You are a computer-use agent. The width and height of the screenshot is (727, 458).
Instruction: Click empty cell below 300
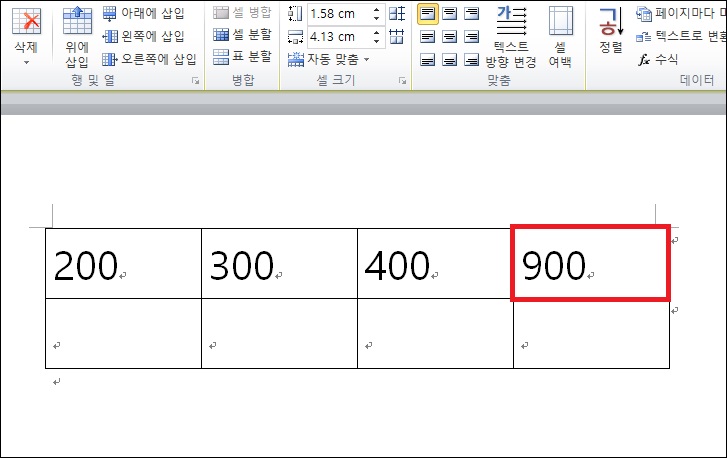click(x=279, y=333)
